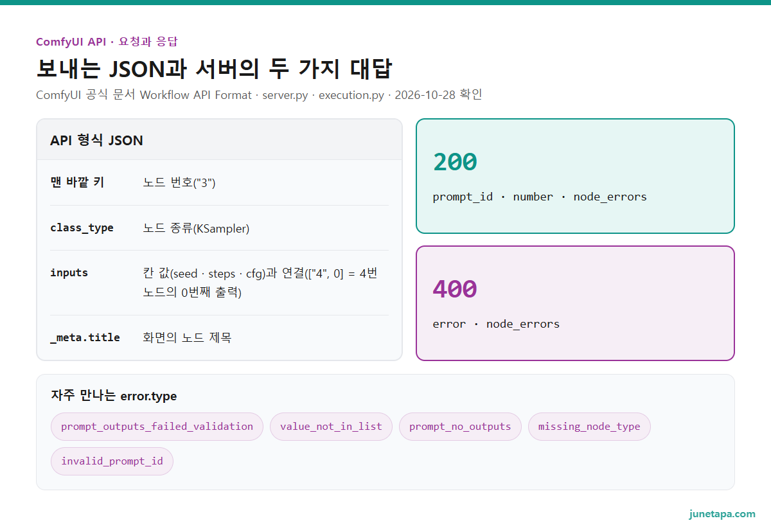771x532 pixels.
Task: Select the '노드 종류(KSampler)' value
Action: coord(196,228)
